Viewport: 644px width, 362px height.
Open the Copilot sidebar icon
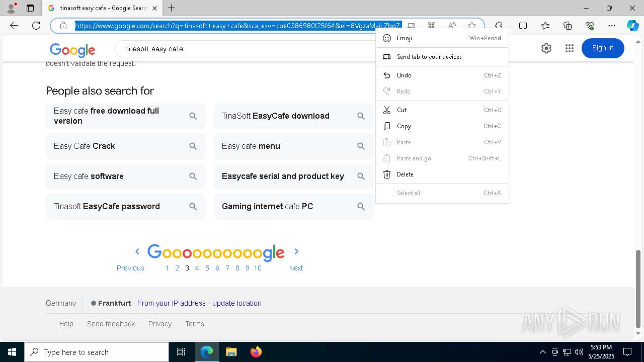(x=632, y=26)
